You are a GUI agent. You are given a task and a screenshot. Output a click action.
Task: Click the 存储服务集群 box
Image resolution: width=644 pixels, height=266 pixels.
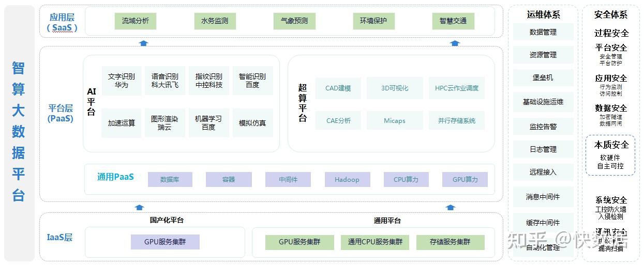pyautogui.click(x=450, y=242)
